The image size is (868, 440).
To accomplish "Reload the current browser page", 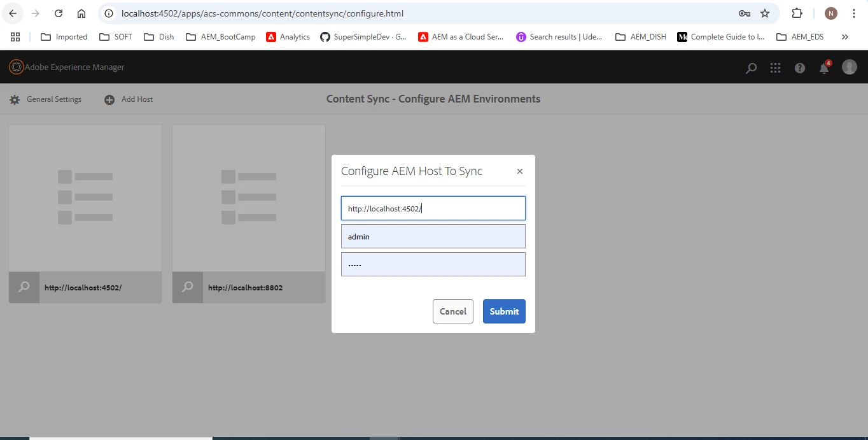I will 59,13.
